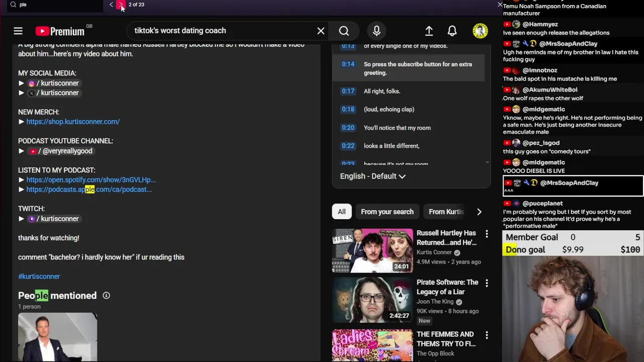
Task: Open options for Russell Hartley Has Returned video
Action: coord(487,234)
